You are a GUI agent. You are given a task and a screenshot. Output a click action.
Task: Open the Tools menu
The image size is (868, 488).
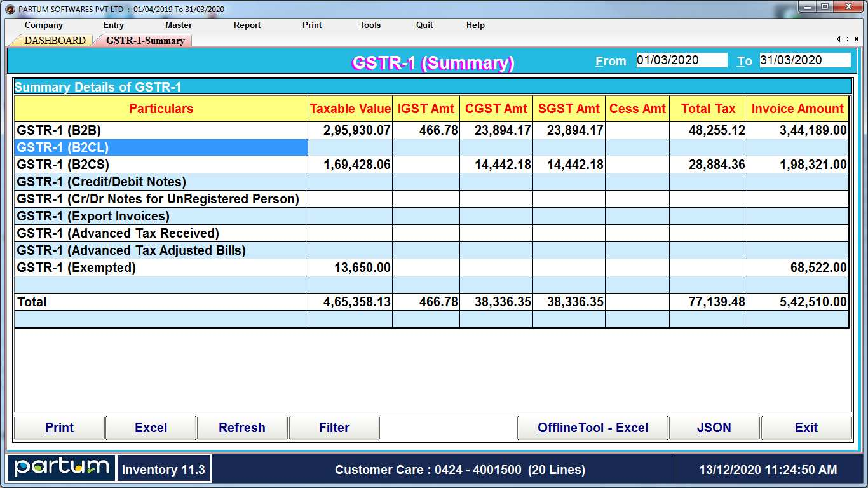point(370,25)
